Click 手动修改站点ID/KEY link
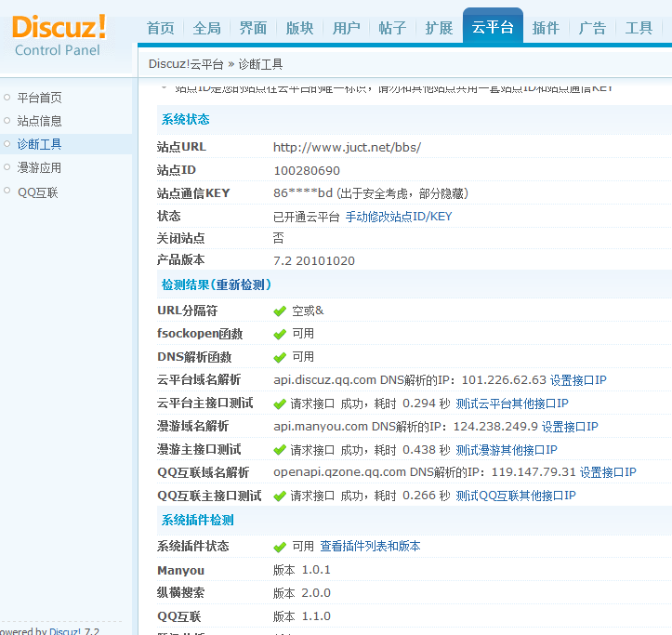Viewport: 672px width, 635px height. 399,217
